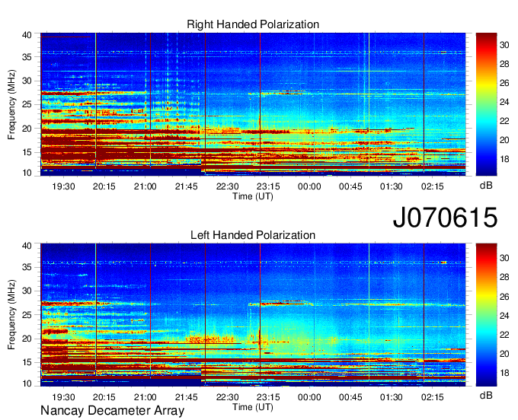Click 22:30 tick under Right Handed plot
The image size is (518, 420).
tap(227, 186)
